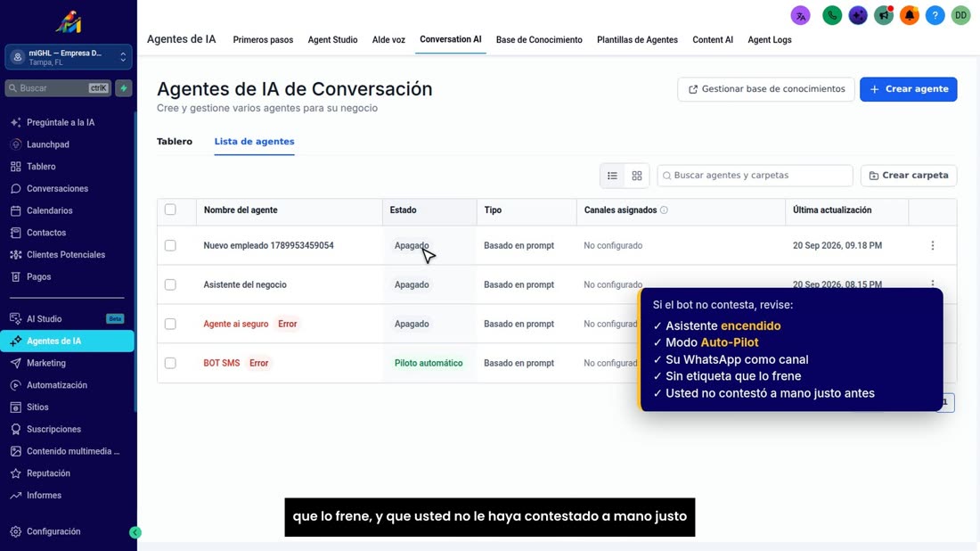Screen dimensions: 980x551
Task: Open Clientes Potenciales in sidebar
Action: point(68,255)
